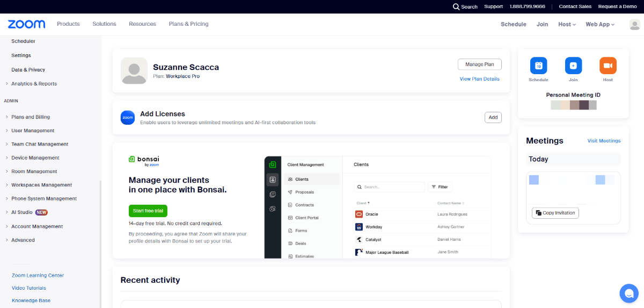644x308 pixels.
Task: Click the Workday logo in clients list
Action: [359, 227]
